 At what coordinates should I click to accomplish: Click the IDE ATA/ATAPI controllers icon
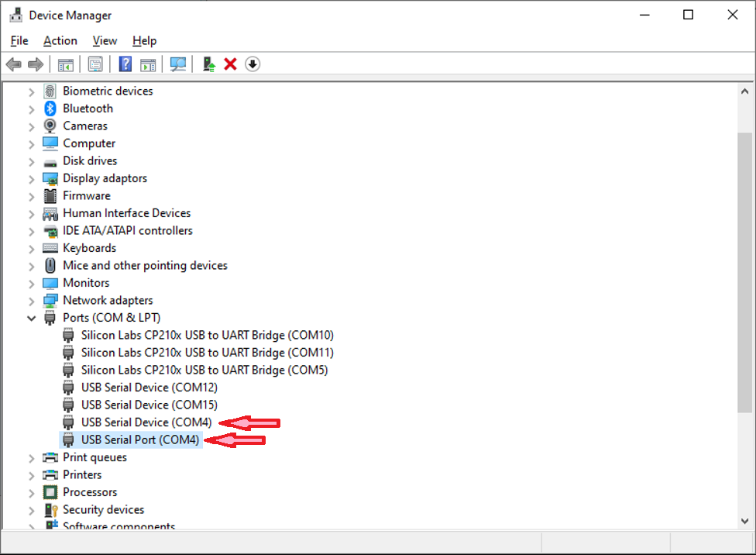(x=50, y=231)
